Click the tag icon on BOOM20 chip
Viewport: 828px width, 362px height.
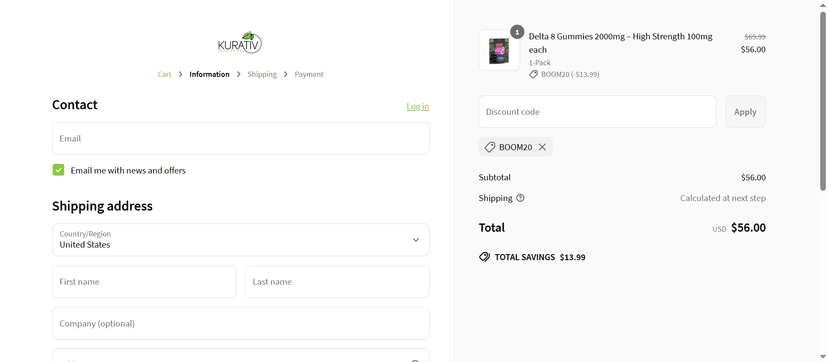(x=490, y=147)
